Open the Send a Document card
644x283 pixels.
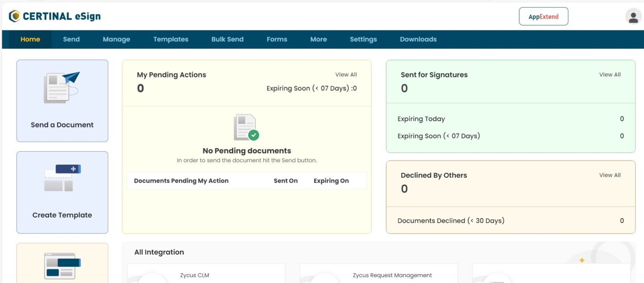62,101
